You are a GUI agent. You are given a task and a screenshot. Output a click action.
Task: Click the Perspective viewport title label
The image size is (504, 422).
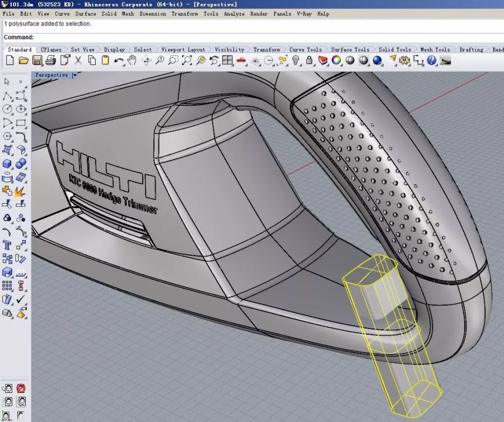tap(52, 75)
